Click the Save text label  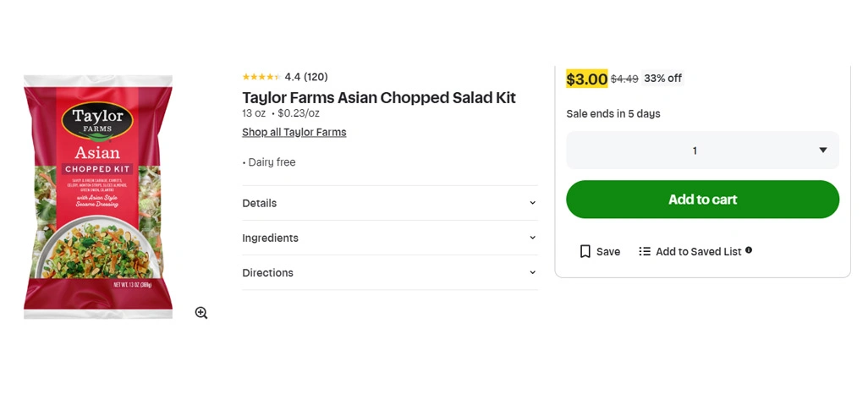point(607,251)
